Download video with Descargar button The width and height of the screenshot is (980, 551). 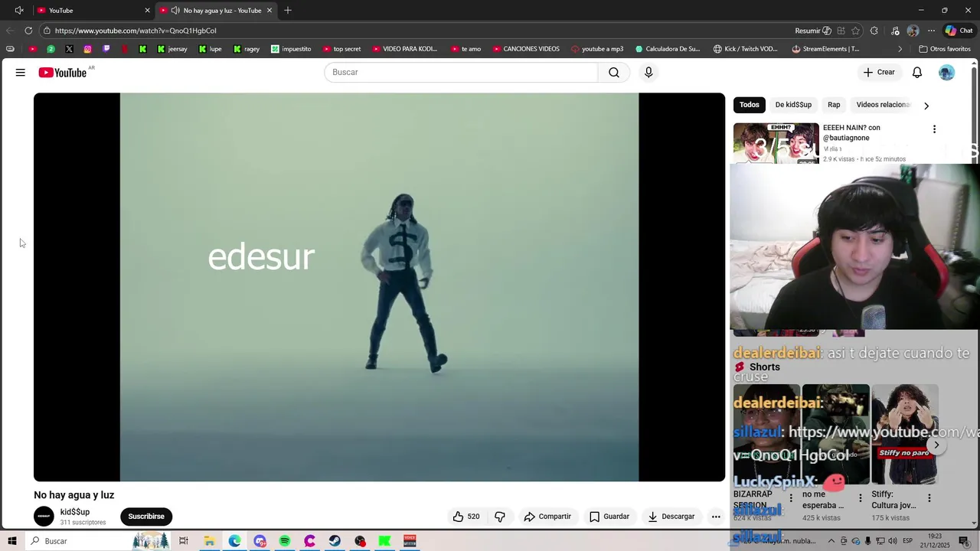coord(671,517)
